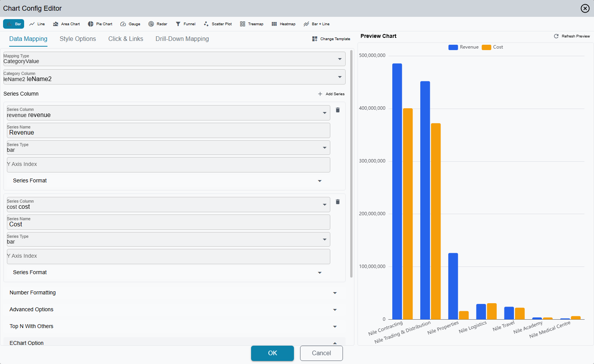594x364 pixels.
Task: Select the Gauge chart type
Action: click(x=130, y=24)
